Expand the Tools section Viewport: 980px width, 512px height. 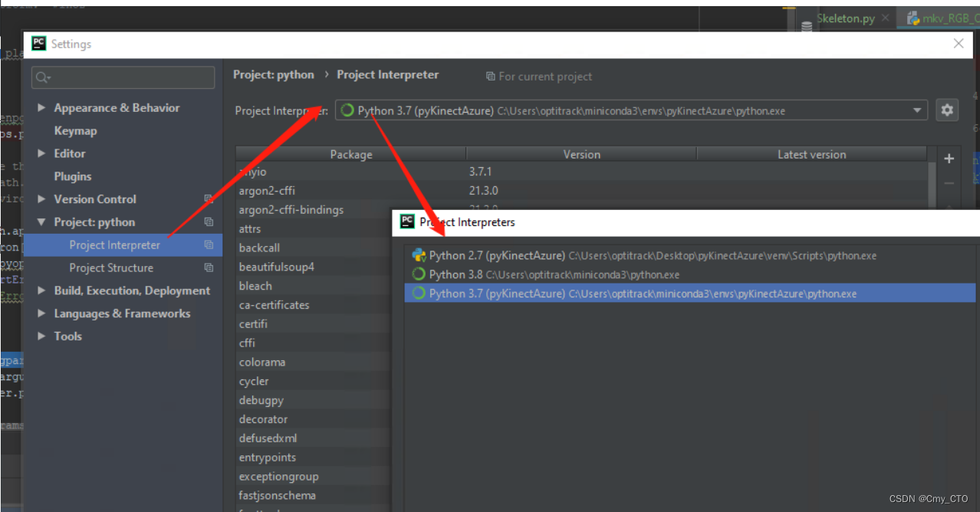(x=41, y=336)
